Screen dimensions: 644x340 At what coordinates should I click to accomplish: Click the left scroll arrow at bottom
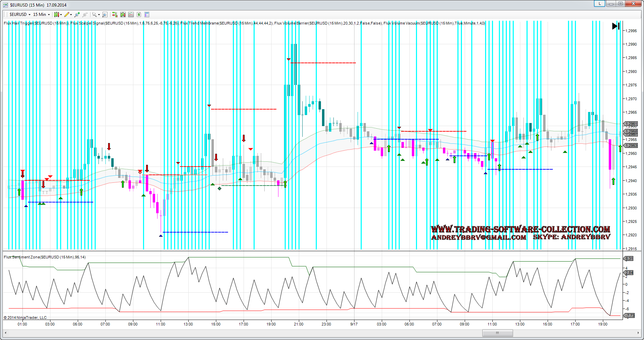pyautogui.click(x=6, y=333)
